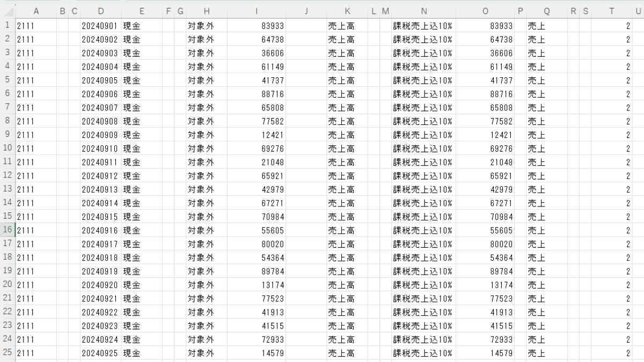This screenshot has width=644, height=362.
Task: Click 対象外 cell in row 3
Action: [x=207, y=53]
